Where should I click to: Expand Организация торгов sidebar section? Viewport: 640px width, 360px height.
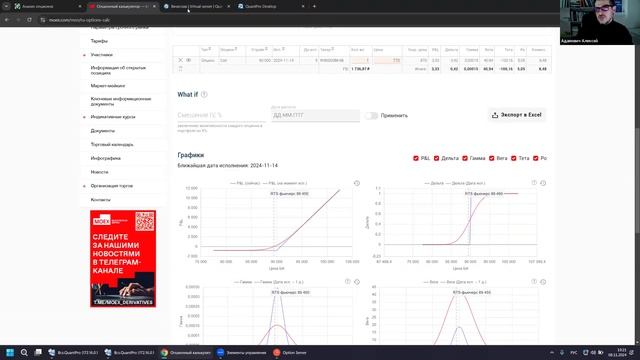(x=84, y=186)
